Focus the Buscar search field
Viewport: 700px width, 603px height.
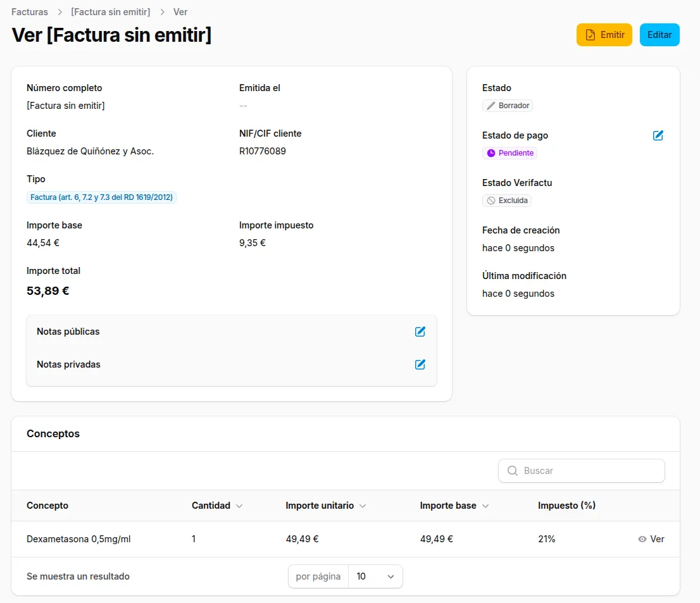pos(581,471)
